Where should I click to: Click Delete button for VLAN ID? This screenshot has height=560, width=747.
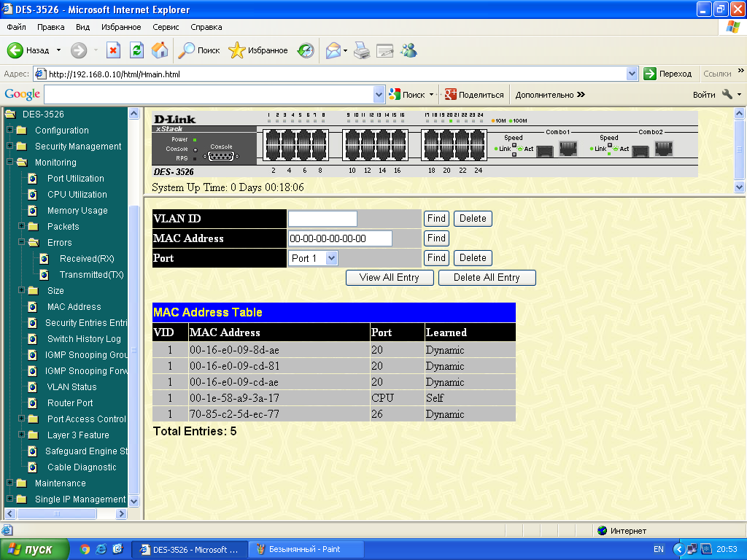473,219
